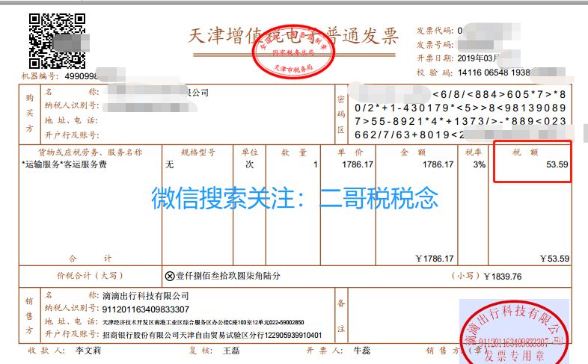Click the red-highlighted tax amount 53.59
This screenshot has width=588, height=364.
click(x=556, y=164)
